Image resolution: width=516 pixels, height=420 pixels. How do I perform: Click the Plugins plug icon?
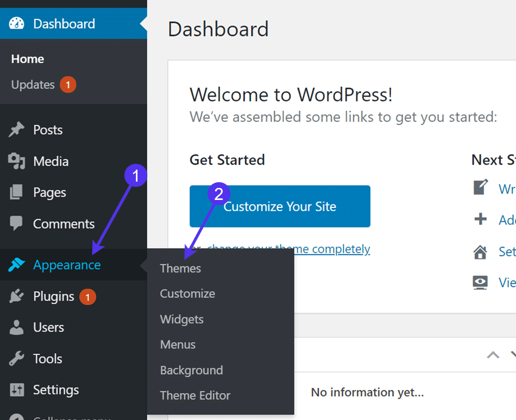click(x=16, y=296)
